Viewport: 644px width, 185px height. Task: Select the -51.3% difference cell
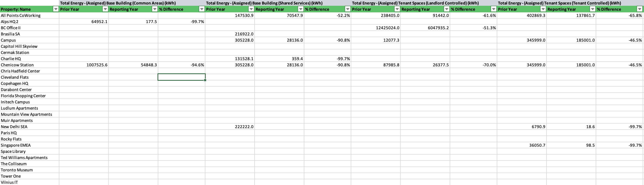pos(474,28)
